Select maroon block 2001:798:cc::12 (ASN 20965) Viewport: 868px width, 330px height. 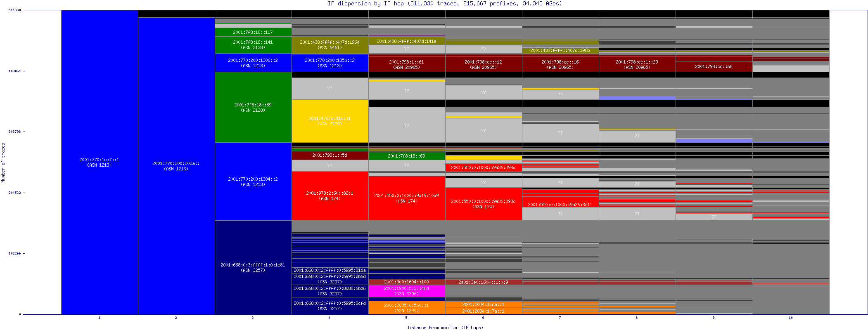point(484,64)
